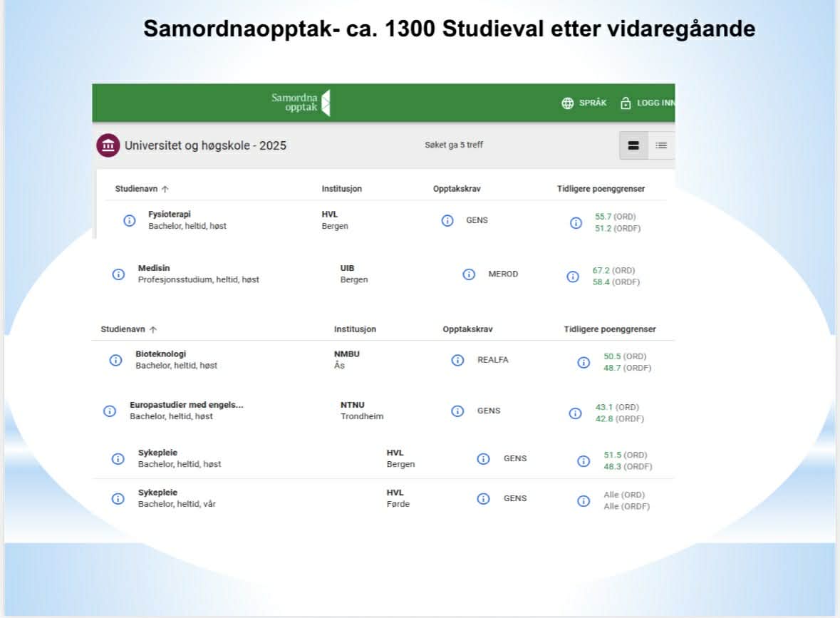Show info for REALFA admission requirement

458,360
